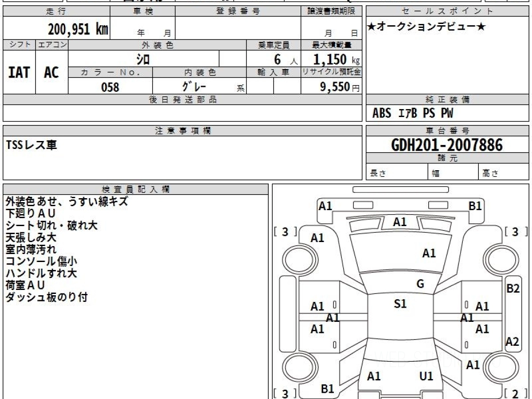Screen dimensions: 532x399
Task: Click the 後日発送部品 header bar
Action: click(x=183, y=100)
